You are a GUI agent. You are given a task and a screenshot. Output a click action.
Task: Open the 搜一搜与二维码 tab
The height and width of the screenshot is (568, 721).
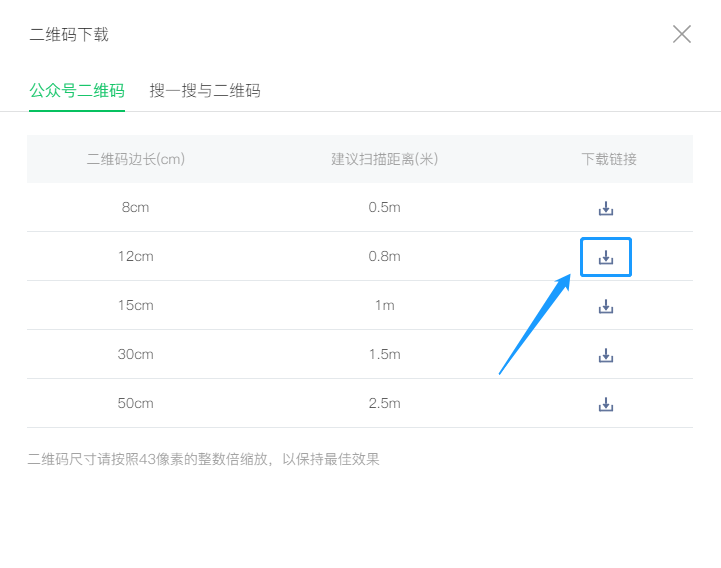[x=205, y=91]
